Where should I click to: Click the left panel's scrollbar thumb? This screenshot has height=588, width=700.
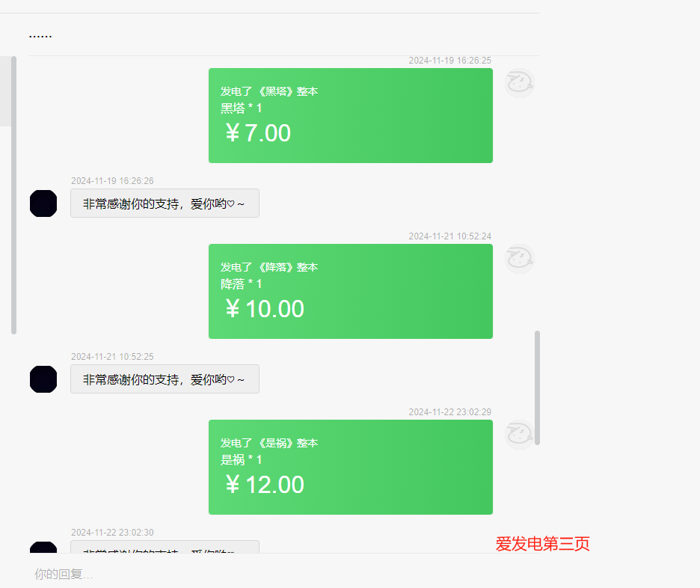(x=14, y=195)
